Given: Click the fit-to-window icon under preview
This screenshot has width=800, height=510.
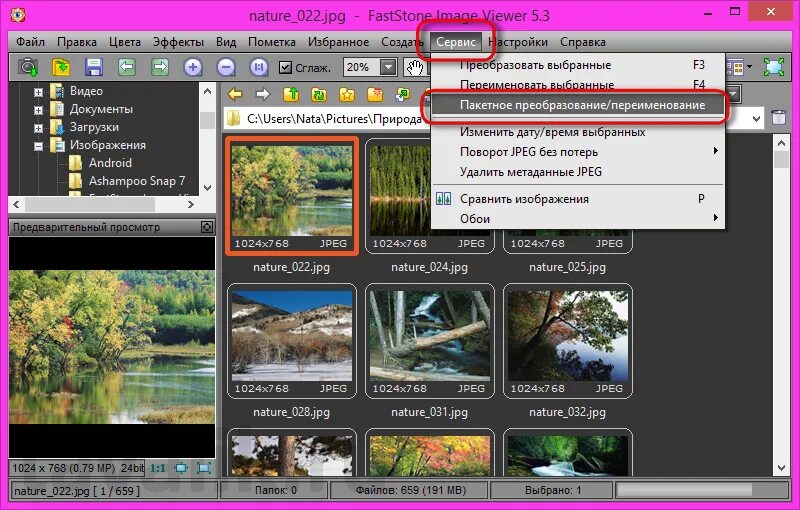Looking at the screenshot, I should pyautogui.click(x=181, y=468).
